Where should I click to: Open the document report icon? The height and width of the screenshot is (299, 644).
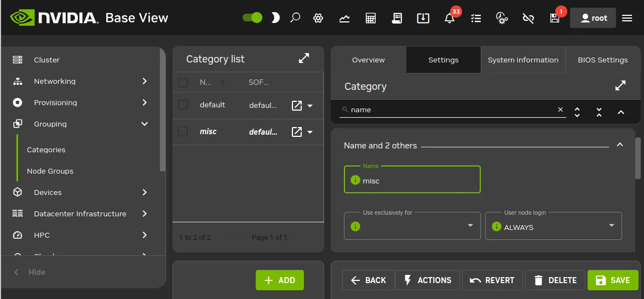396,18
